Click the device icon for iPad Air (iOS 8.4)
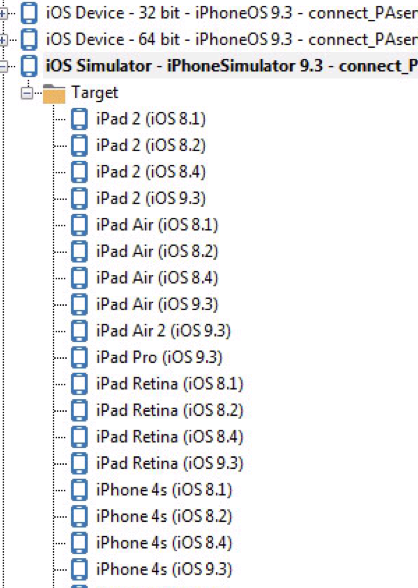The height and width of the screenshot is (588, 418). [x=79, y=278]
